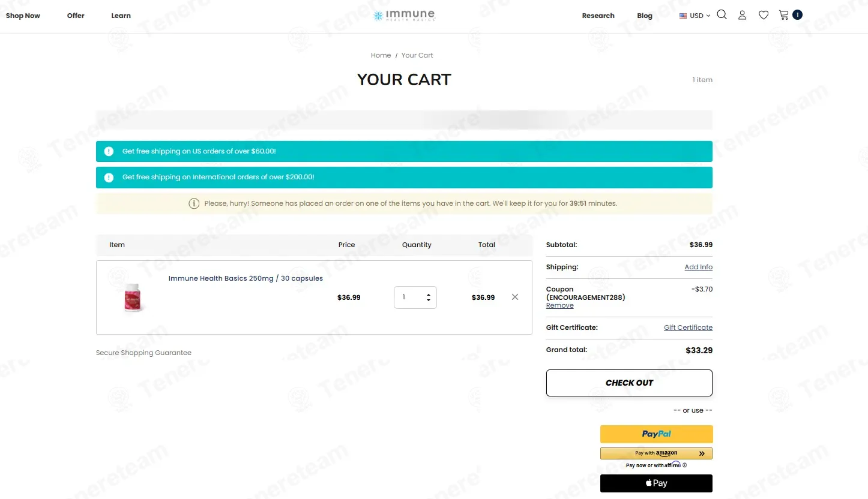Open the USD currency dropdown
The image size is (868, 499).
pyautogui.click(x=695, y=16)
